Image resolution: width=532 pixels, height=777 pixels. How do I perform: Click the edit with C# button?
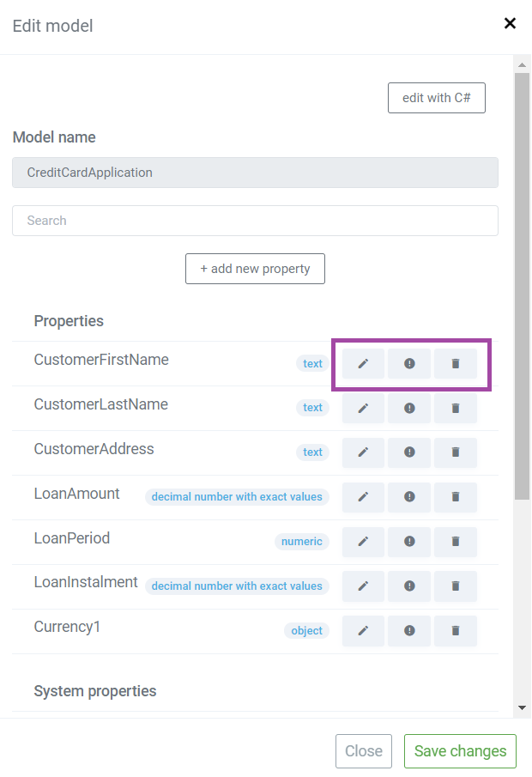[x=437, y=98]
